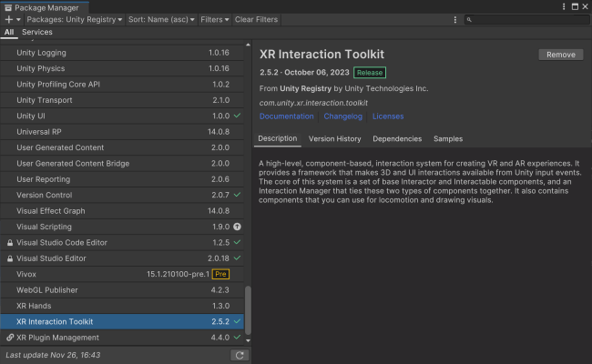
Task: Click the link icon on XR Plugin Management
Action: click(x=10, y=338)
